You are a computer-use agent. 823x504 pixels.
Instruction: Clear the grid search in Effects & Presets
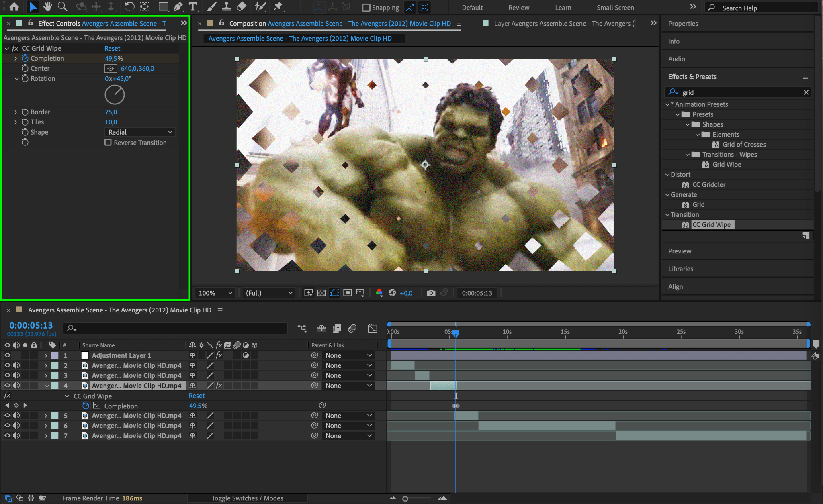pyautogui.click(x=806, y=92)
